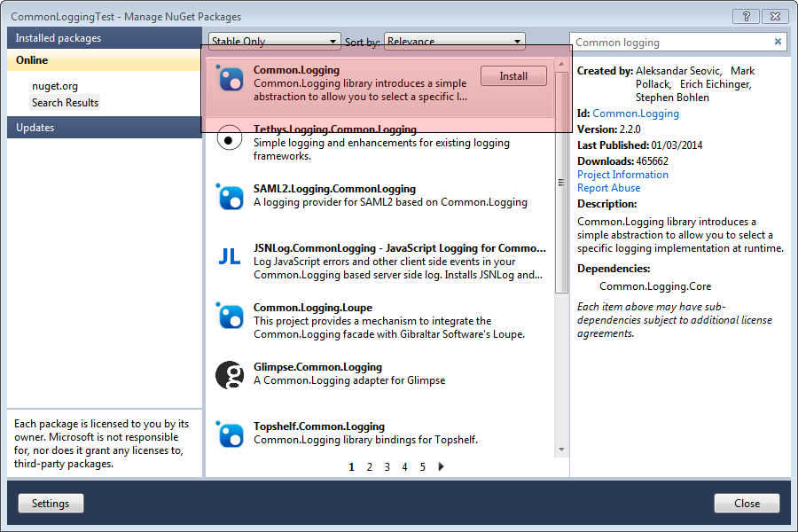Click the Glimpse.Common.Logging package icon
The width and height of the screenshot is (798, 532).
pyautogui.click(x=230, y=375)
